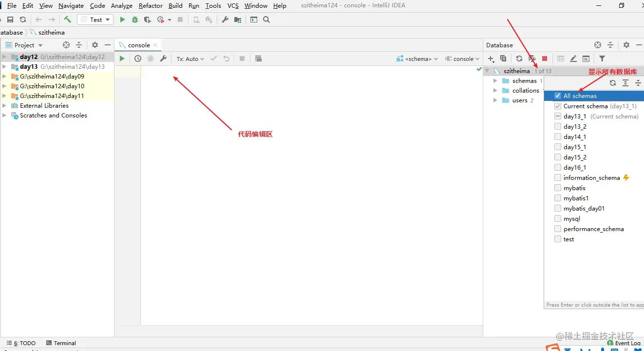The width and height of the screenshot is (644, 351).
Task: Run the Test configuration with green arrow
Action: coord(122,19)
